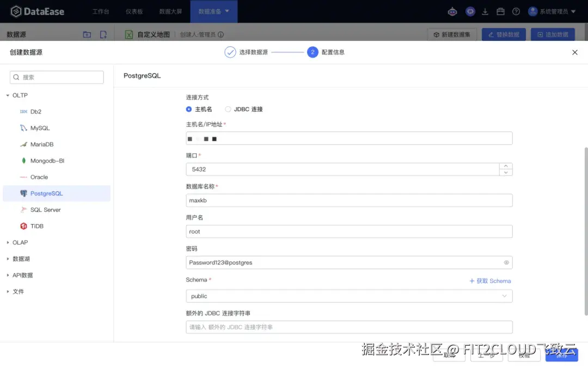Go to the 工作台 tab
588x368 pixels.
tap(101, 11)
